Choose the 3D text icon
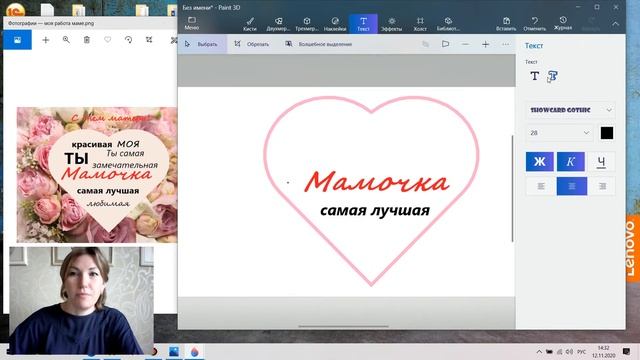This screenshot has width=640, height=360. (552, 76)
